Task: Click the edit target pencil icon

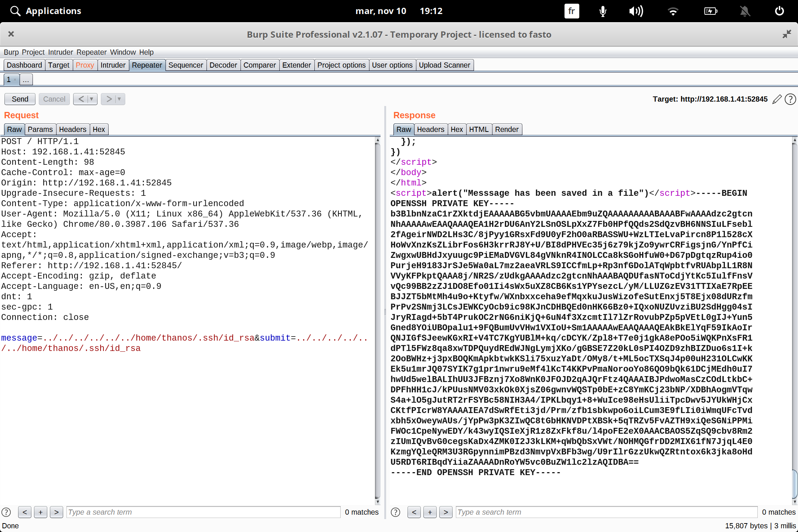Action: coord(777,99)
